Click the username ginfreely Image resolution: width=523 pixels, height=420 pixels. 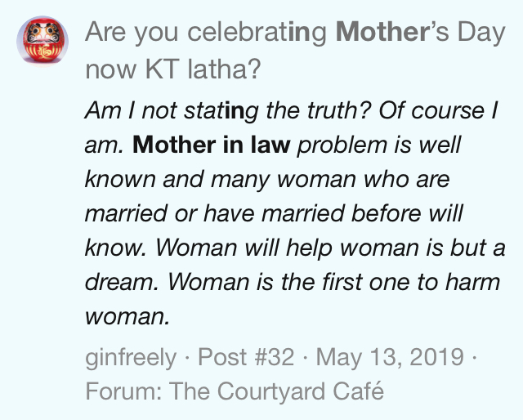tap(131, 358)
